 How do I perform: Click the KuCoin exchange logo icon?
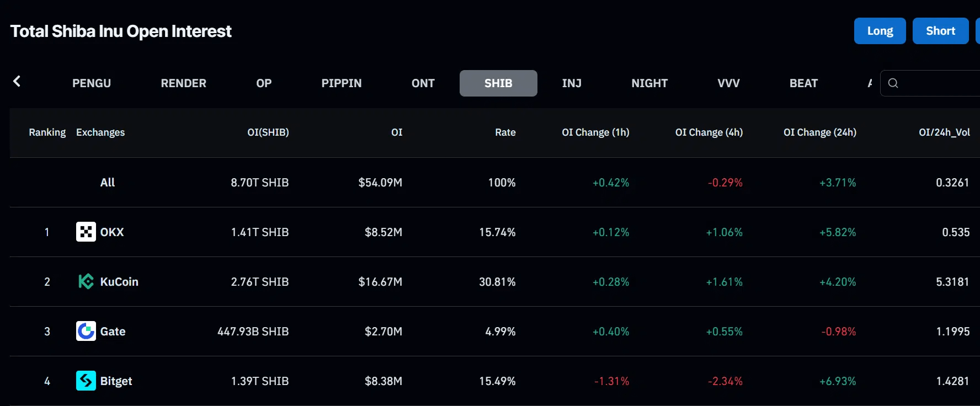[x=86, y=281]
